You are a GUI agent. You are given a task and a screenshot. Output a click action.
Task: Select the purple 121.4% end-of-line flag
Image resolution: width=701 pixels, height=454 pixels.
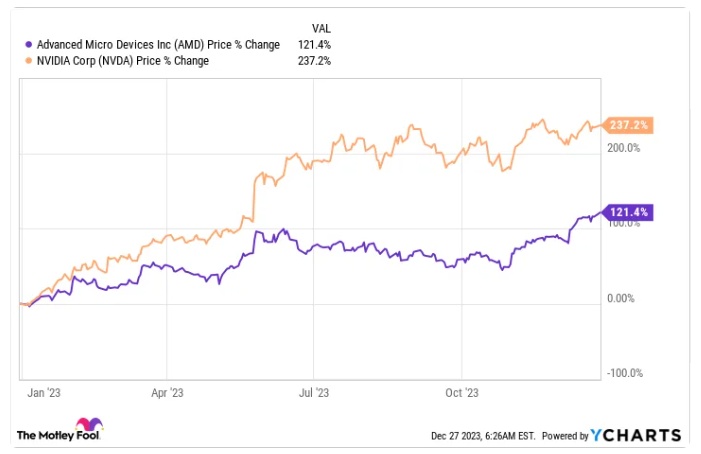(629, 212)
